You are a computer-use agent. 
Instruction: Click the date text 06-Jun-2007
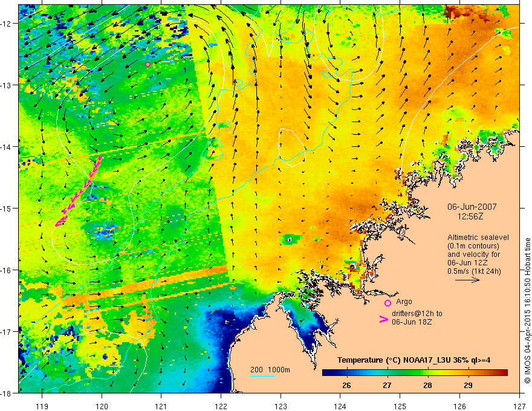click(472, 207)
